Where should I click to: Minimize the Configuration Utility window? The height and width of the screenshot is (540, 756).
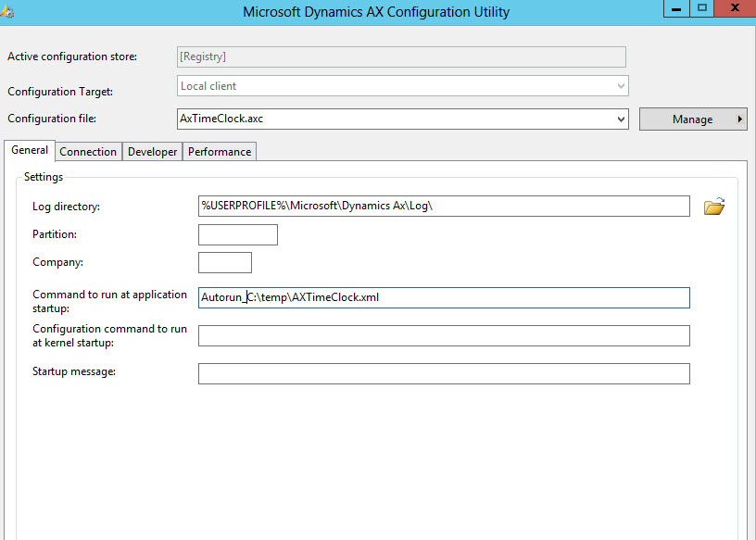click(x=675, y=7)
